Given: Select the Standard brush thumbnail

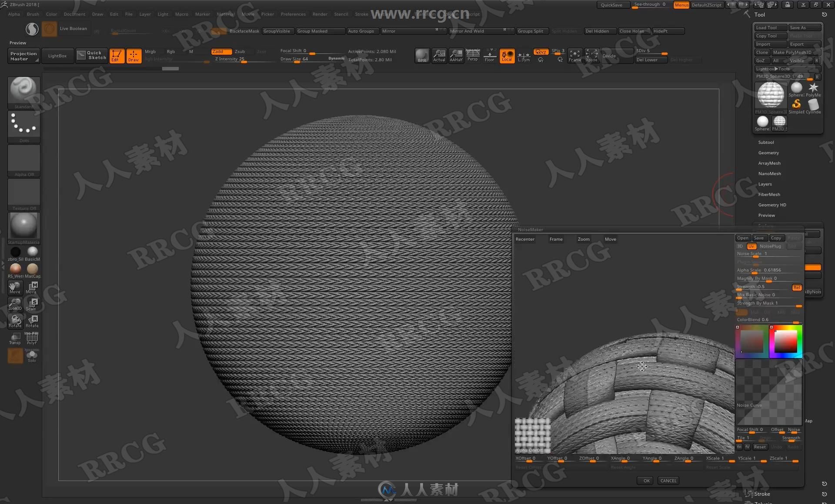Looking at the screenshot, I should point(24,93).
